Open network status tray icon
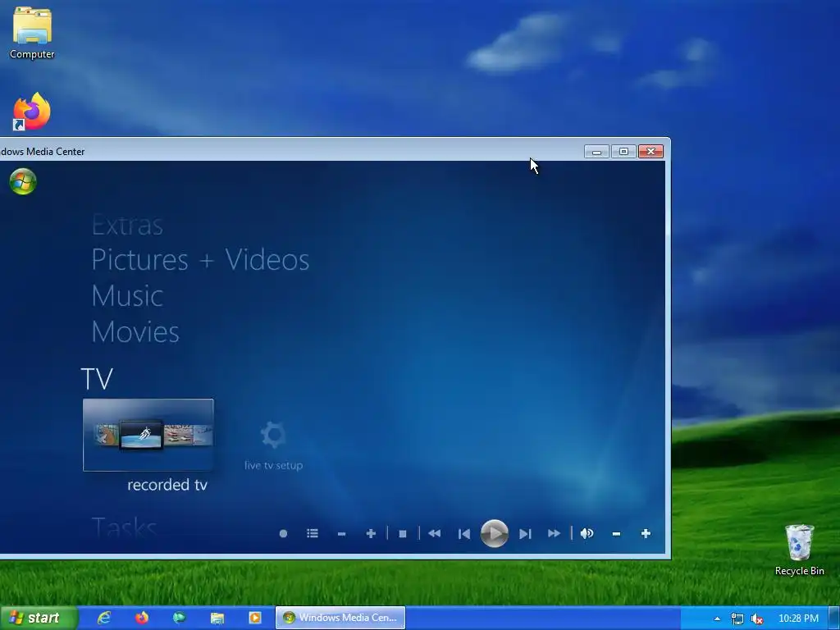Screen dimensions: 840x630 pos(737,619)
